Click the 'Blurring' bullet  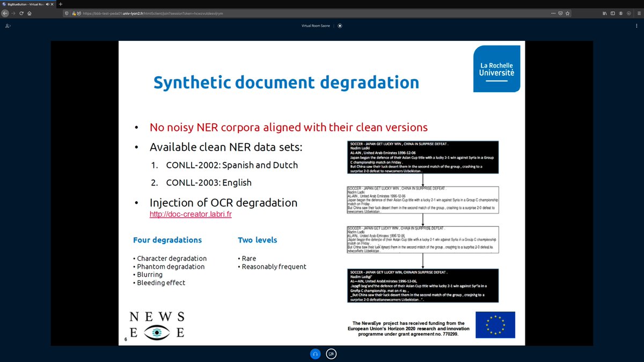pyautogui.click(x=148, y=275)
